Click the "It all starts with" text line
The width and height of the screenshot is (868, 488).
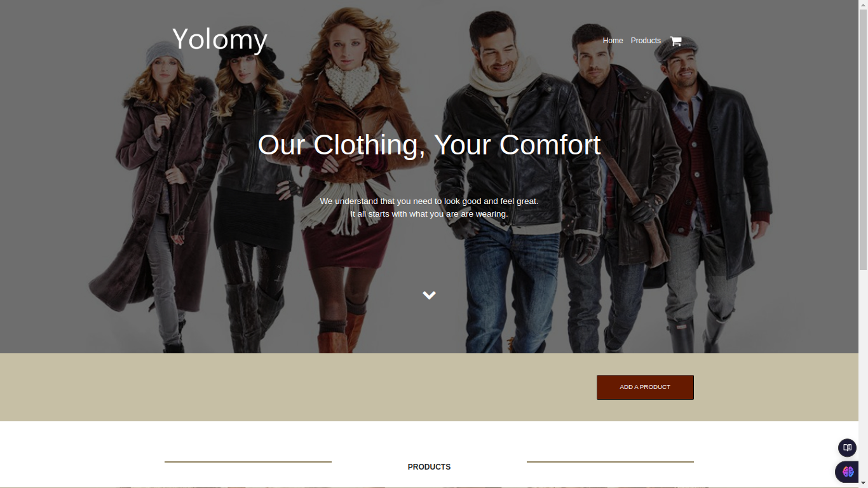429,214
